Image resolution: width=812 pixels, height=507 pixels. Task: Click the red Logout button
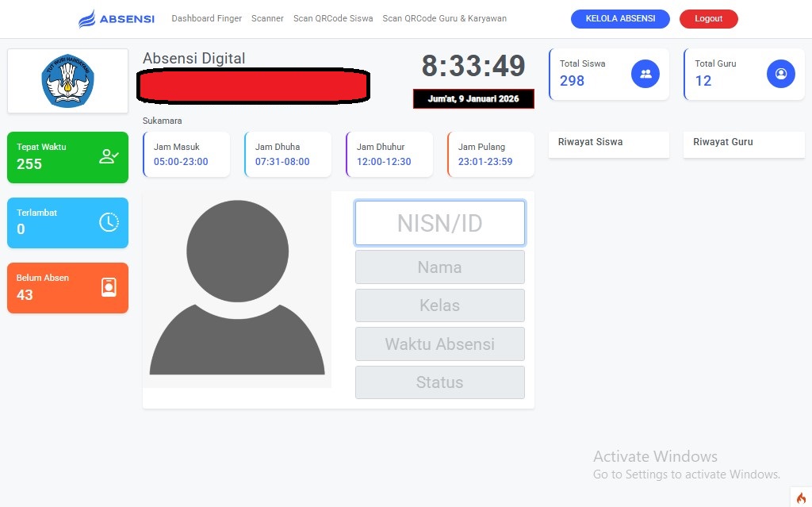[708, 19]
